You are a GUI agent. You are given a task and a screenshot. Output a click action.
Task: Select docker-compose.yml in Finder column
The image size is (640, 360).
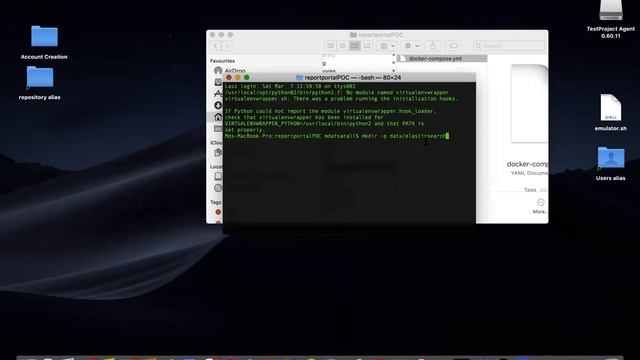442,59
